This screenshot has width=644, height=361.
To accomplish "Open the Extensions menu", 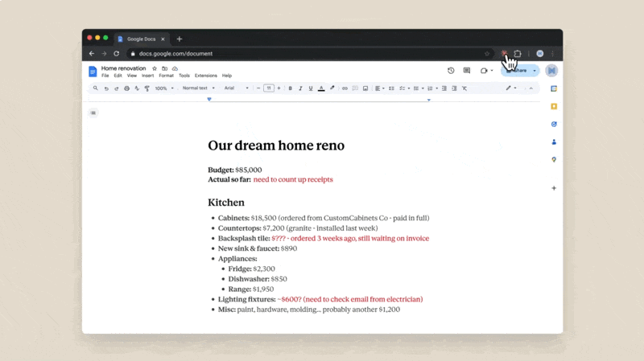I will [206, 76].
